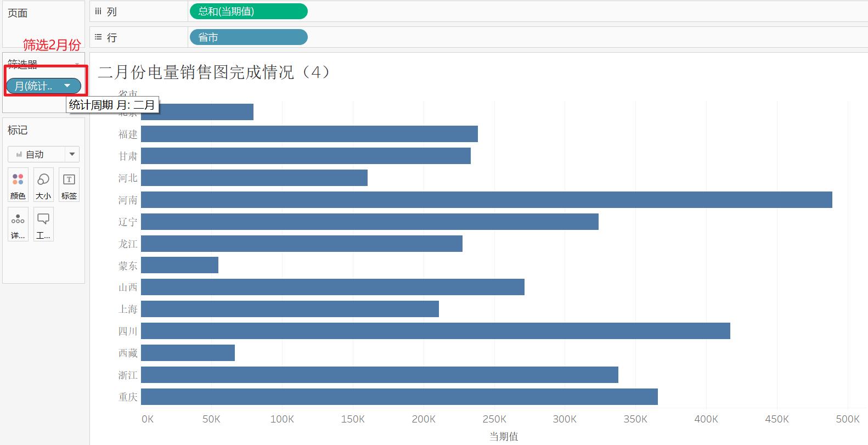Click the 重庆 row label

128,397
